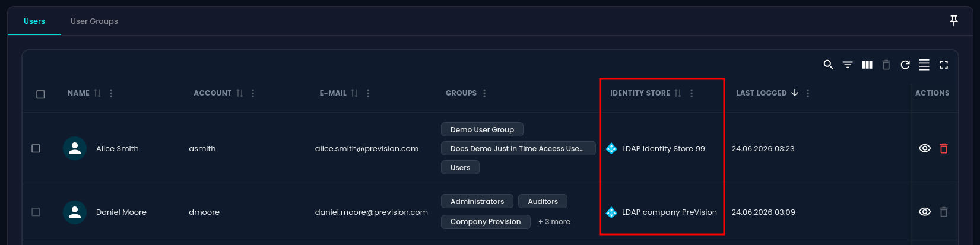Open the Identity Store column options menu
This screenshot has height=245, width=980.
click(x=692, y=93)
